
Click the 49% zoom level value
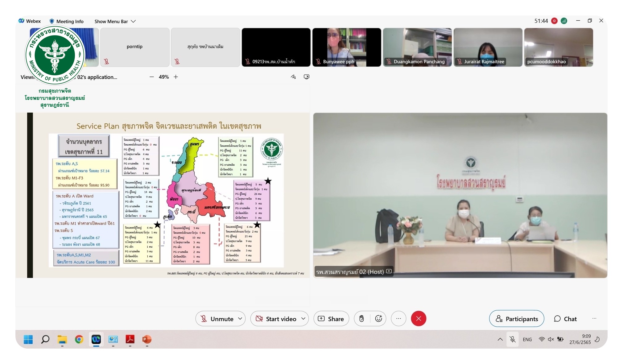164,77
